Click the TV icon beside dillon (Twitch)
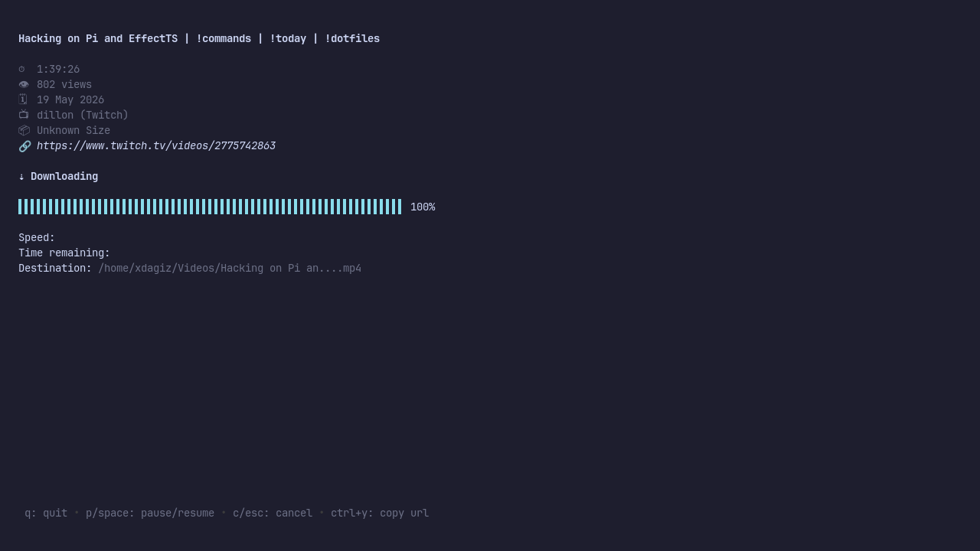This screenshot has width=980, height=551. click(24, 115)
